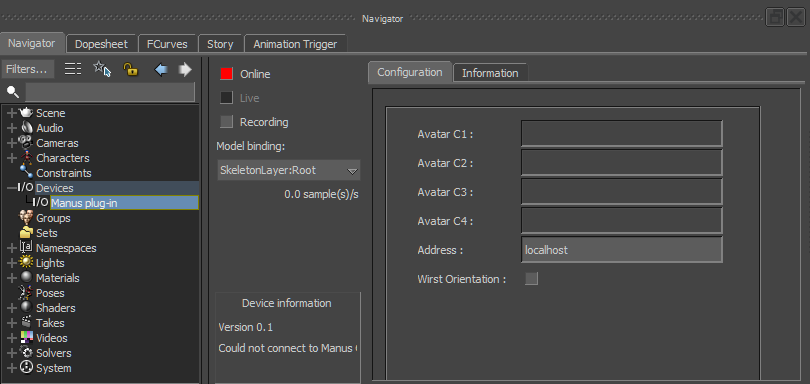This screenshot has height=384, width=810.
Task: Toggle the red Online indicator
Action: 226,74
